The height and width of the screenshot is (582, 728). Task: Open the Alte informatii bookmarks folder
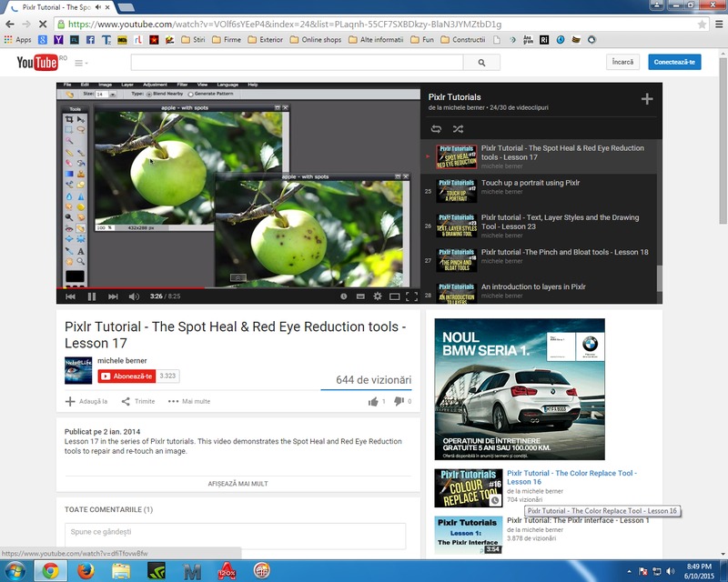click(376, 40)
